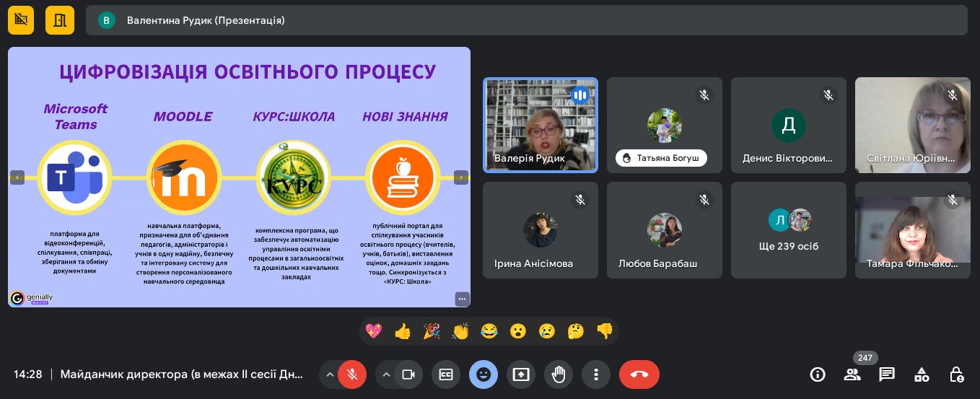The image size is (980, 399).
Task: Send the party popper reaction
Action: [431, 331]
